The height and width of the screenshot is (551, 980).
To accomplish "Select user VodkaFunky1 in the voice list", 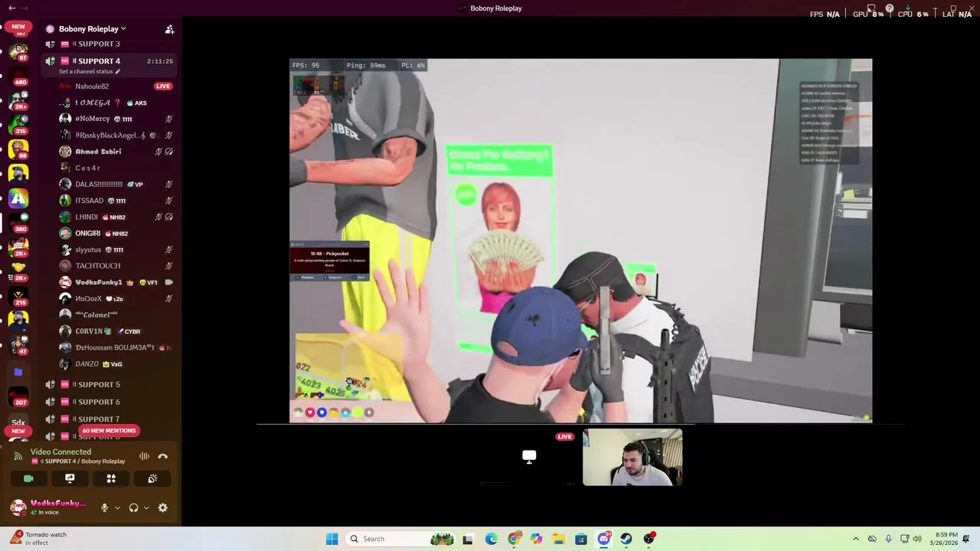I will (x=99, y=282).
